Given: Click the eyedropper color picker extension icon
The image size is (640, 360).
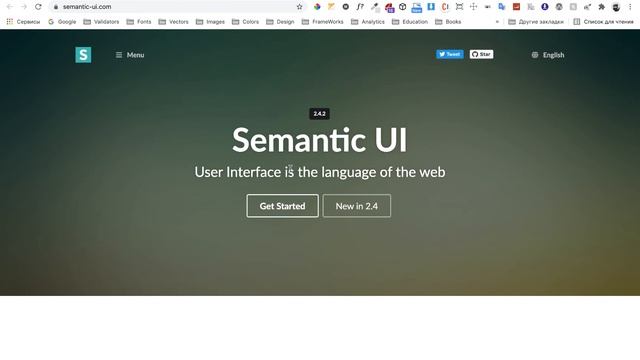Looking at the screenshot, I should [x=374, y=7].
